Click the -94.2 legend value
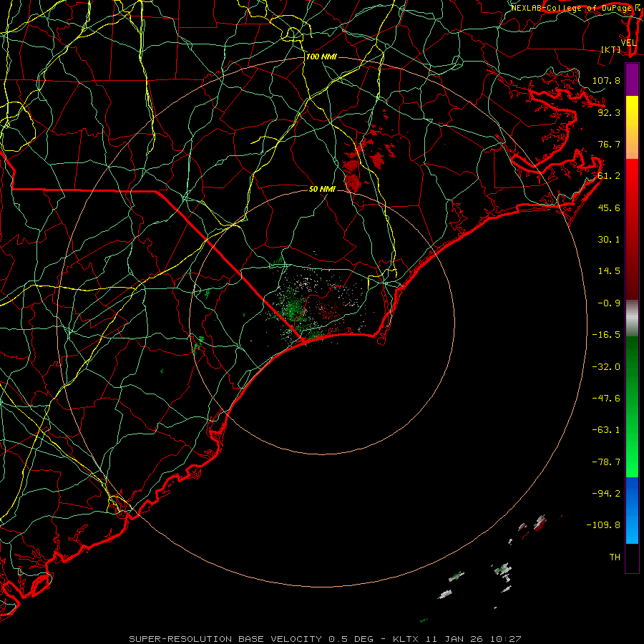Screen dimensions: 644x644 [606, 493]
